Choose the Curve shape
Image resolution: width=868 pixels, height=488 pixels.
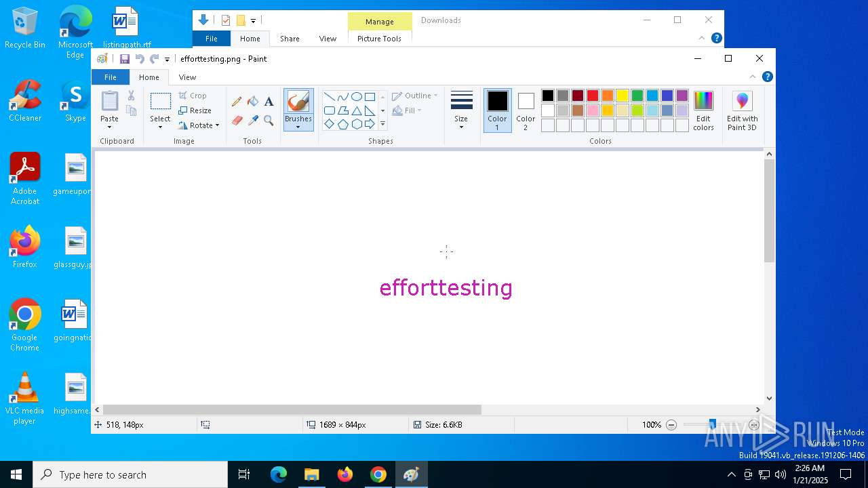click(x=342, y=96)
